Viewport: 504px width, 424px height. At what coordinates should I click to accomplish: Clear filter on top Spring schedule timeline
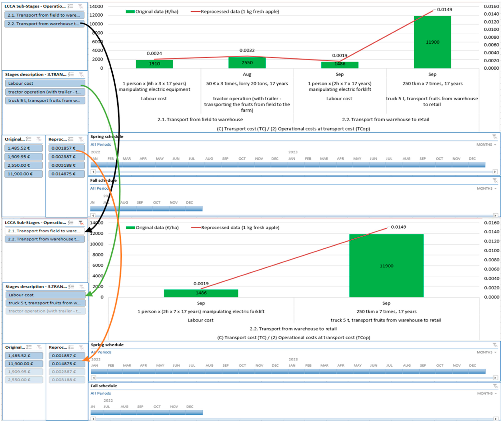495,137
